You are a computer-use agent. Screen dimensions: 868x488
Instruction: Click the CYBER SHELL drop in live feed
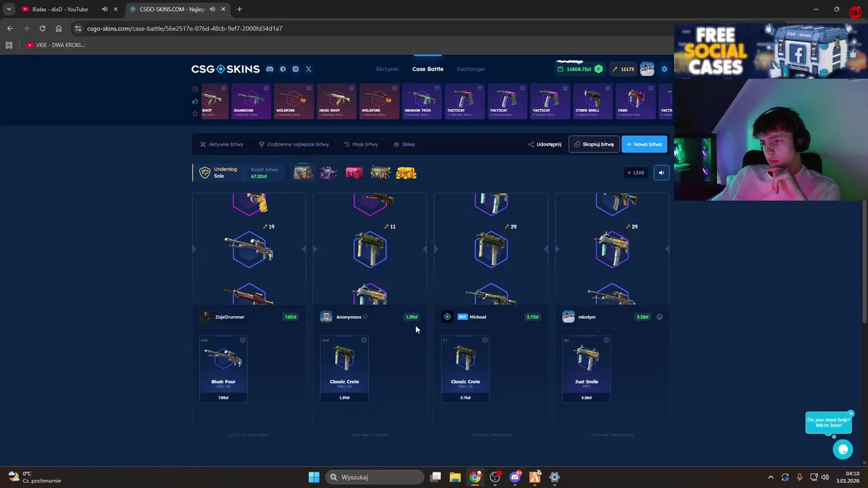pyautogui.click(x=593, y=101)
